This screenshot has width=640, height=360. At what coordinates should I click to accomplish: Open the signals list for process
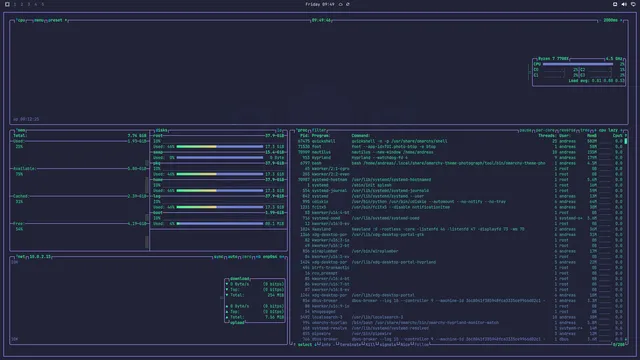pos(387,344)
